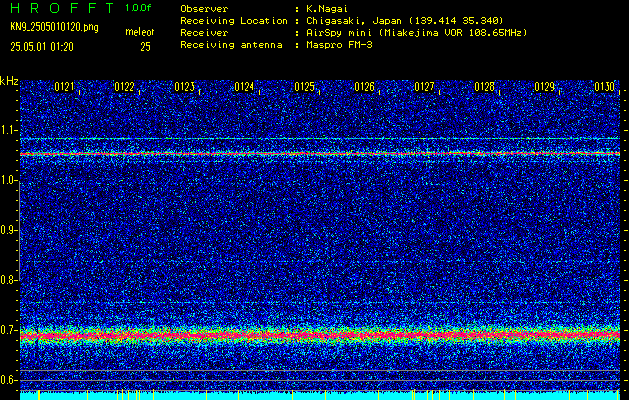Select the observer name K.Nagai
Image resolution: width=629 pixels, height=400 pixels.
327,9
